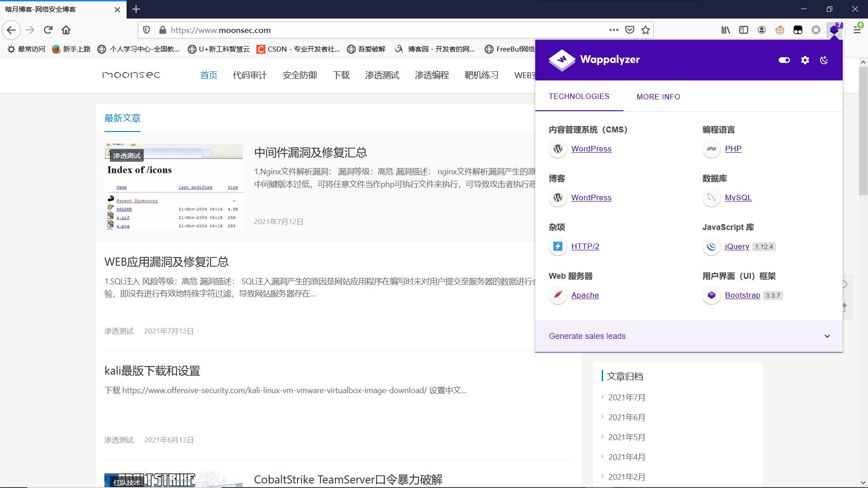Expand Generate sales leads section
This screenshot has height=488, width=868.
[689, 336]
